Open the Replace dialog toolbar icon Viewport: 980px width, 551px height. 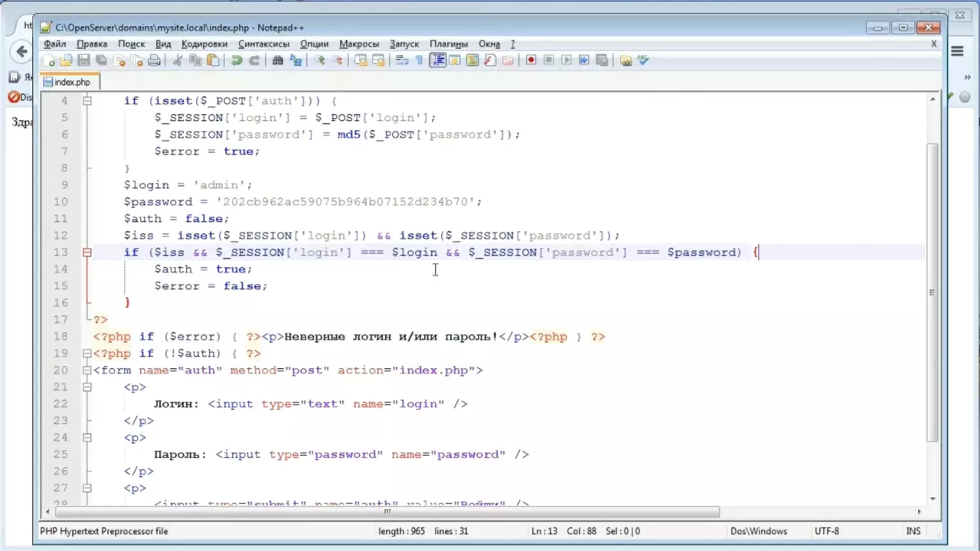pos(296,60)
